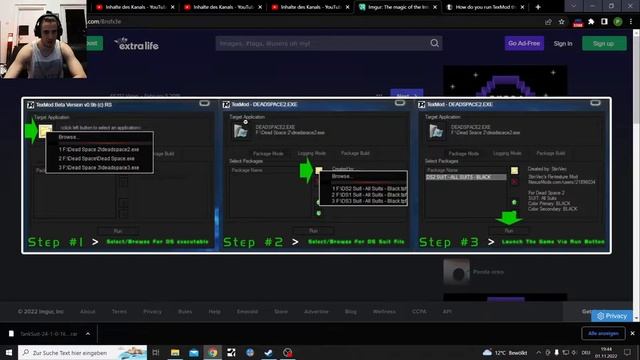Open the weather widget showing 12°C
The height and width of the screenshot is (360, 640).
tap(505, 353)
